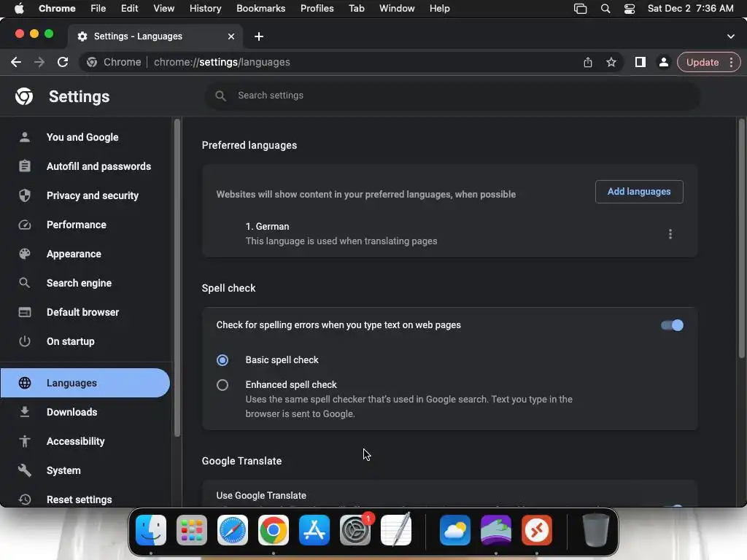Open the Window menu
Viewport: 747px width, 560px height.
pyautogui.click(x=397, y=9)
